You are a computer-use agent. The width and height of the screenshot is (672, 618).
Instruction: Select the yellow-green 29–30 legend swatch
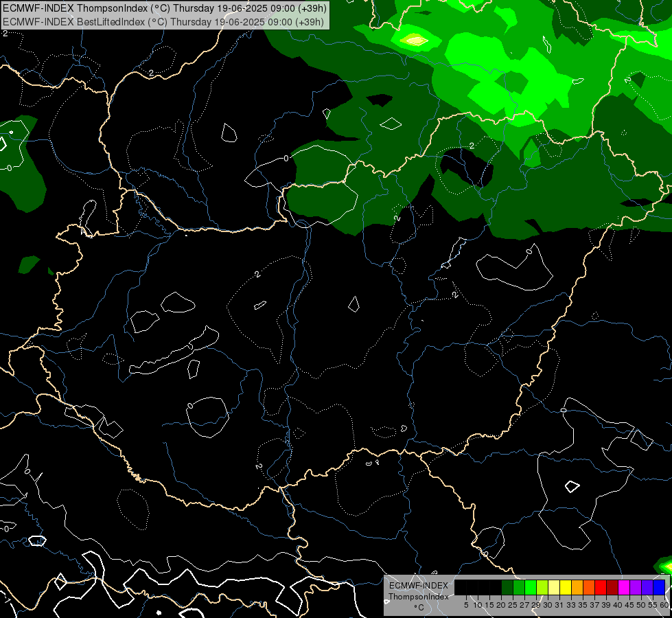click(x=542, y=587)
